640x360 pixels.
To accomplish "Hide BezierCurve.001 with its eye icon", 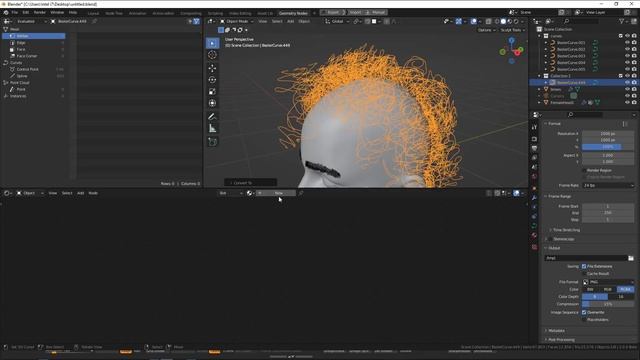I will click(627, 42).
